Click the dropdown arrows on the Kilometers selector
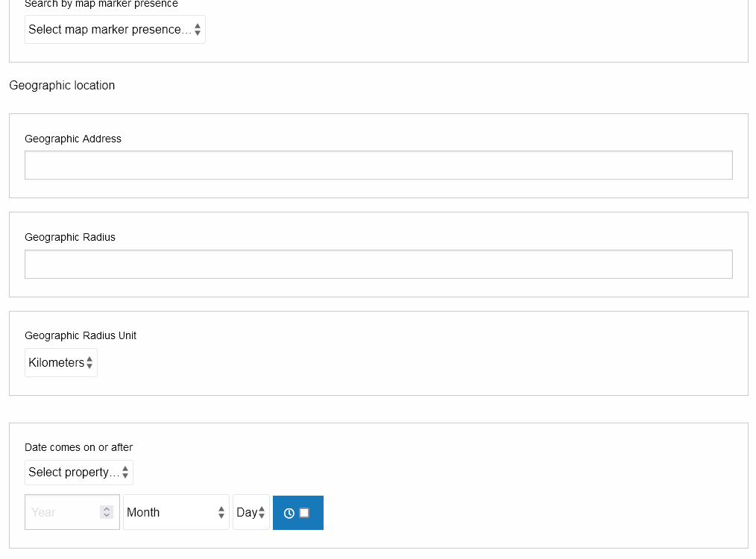The image size is (756, 559). click(91, 362)
